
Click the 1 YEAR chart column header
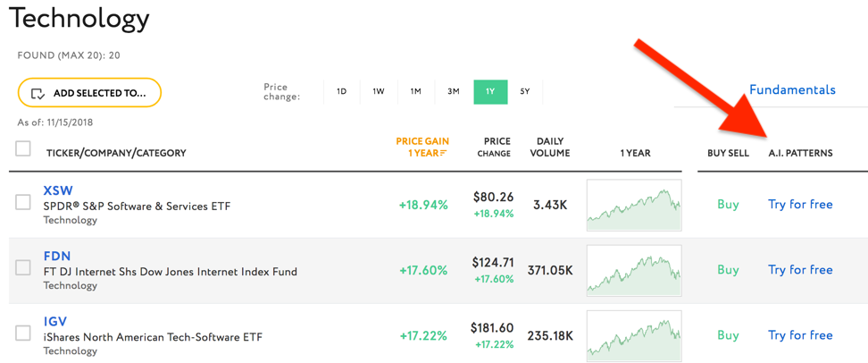(635, 153)
